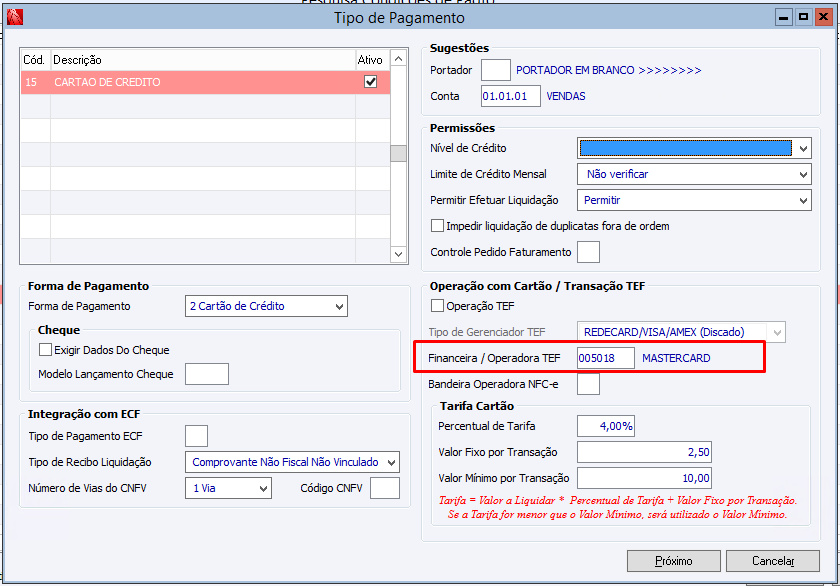Toggle Impedir liquidação de duplicatas fora de ordem

437,226
